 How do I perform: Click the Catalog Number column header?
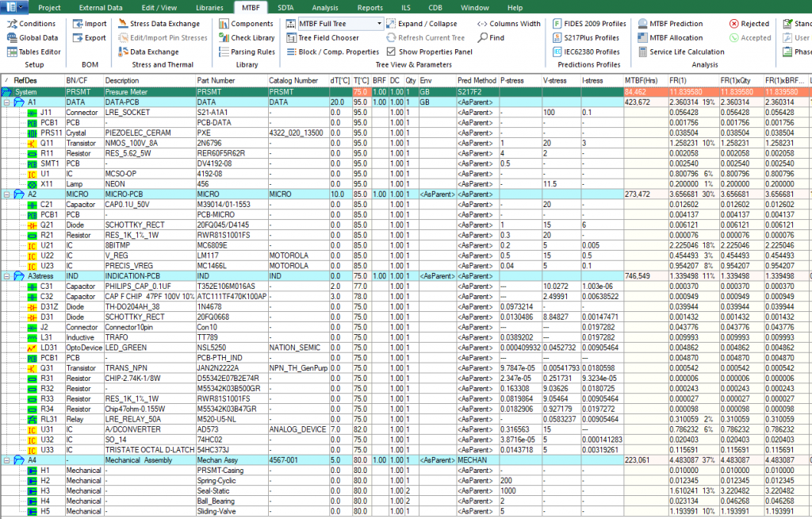point(298,81)
